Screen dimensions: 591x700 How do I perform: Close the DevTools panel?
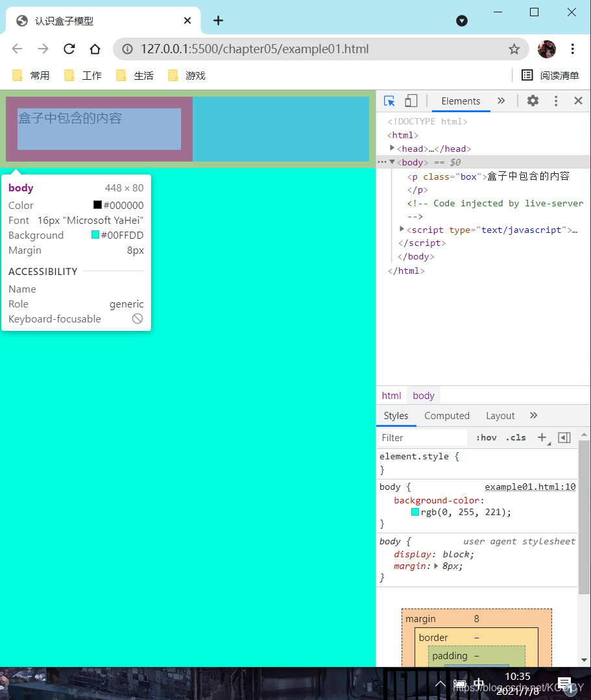pos(578,101)
